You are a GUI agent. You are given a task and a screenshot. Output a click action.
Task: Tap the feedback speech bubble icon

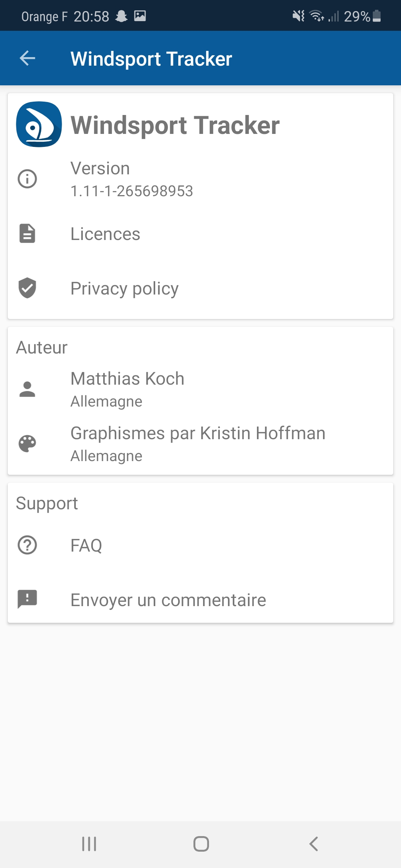27,599
